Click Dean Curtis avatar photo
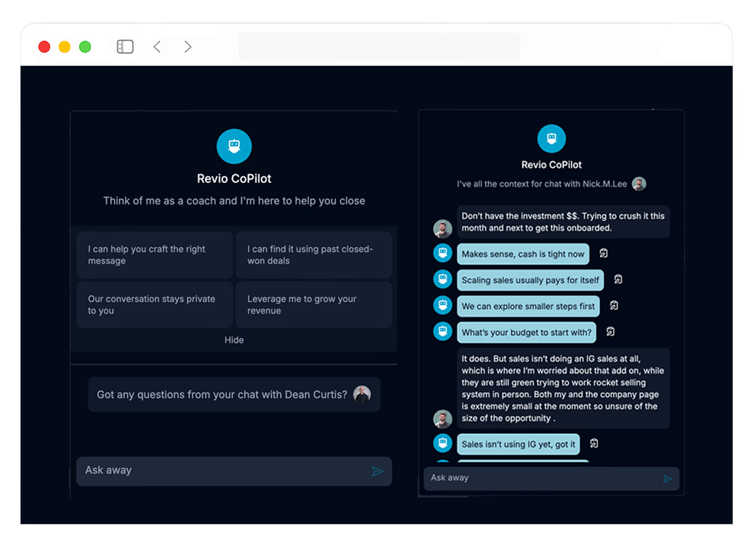This screenshot has width=756, height=549. click(x=362, y=394)
